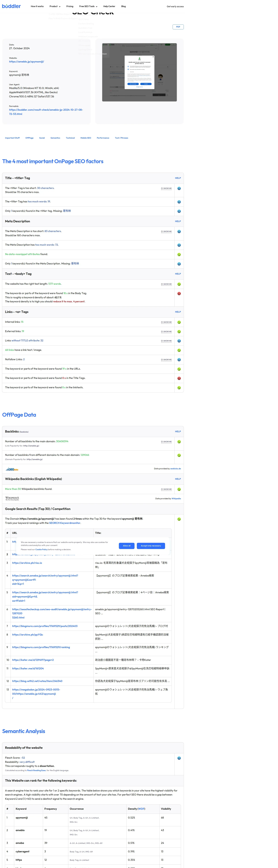The width and height of the screenshot is (278, 868).
Task: Click green check for External links row
Action: click(x=179, y=332)
